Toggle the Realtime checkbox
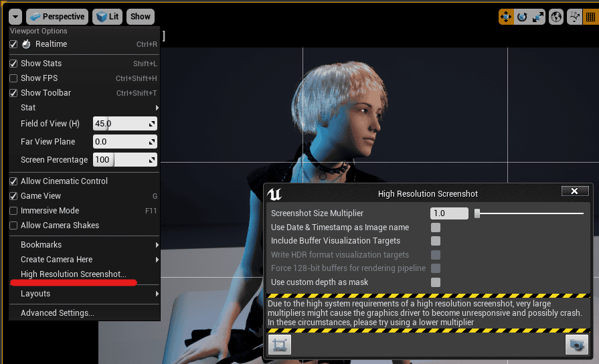Viewport: 599px width, 364px height. click(13, 44)
